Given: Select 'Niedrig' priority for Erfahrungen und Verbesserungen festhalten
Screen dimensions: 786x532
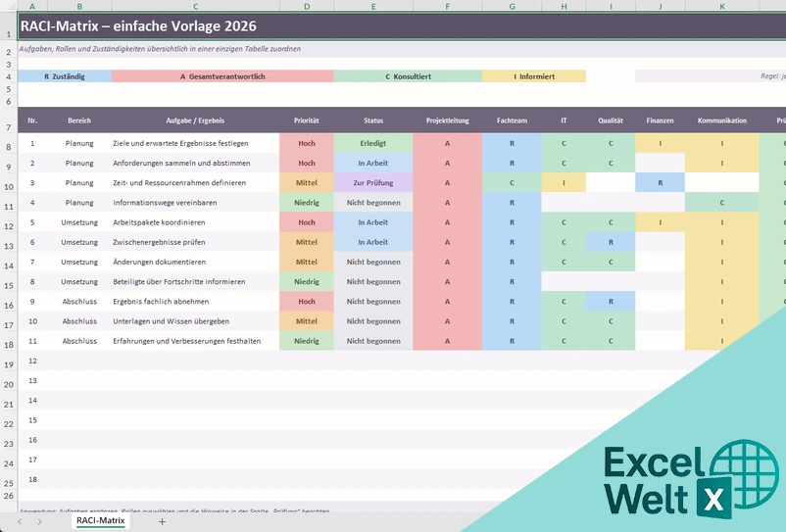Looking at the screenshot, I should coord(307,341).
